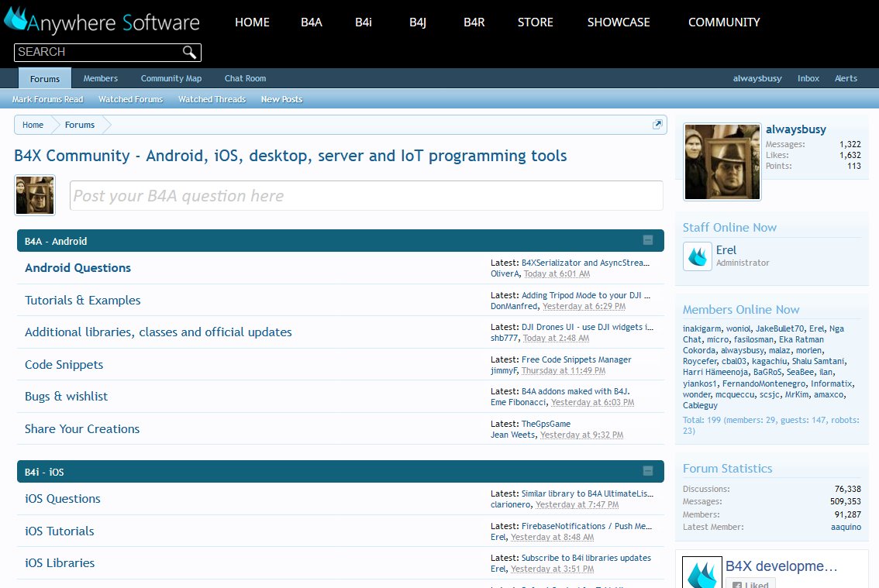Image resolution: width=879 pixels, height=588 pixels.
Task: Open latest post 'B4A addons maked with B4J.'
Action: [x=576, y=391]
